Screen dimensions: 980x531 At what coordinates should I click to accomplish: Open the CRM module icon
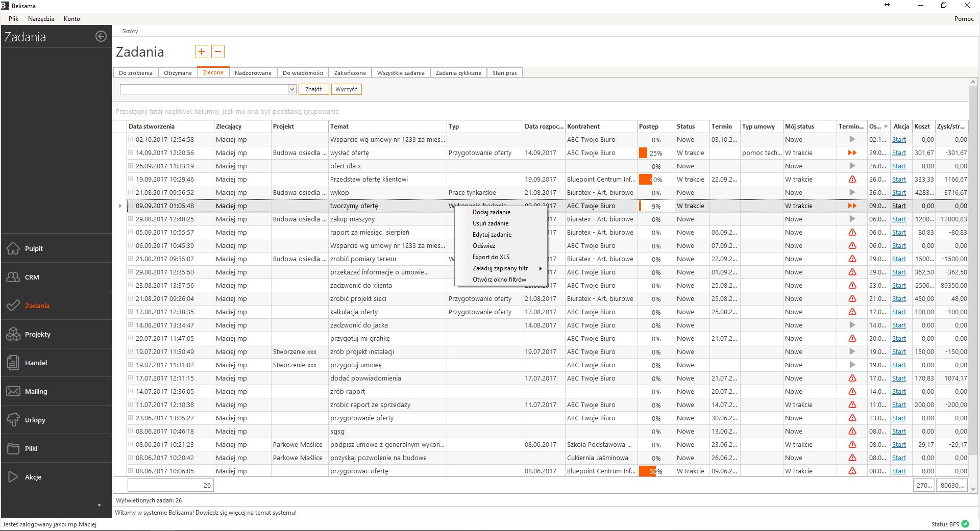(13, 277)
